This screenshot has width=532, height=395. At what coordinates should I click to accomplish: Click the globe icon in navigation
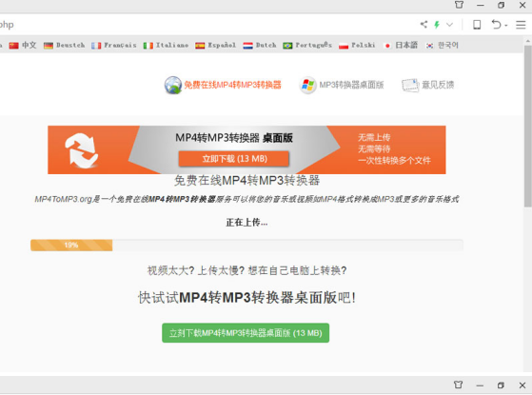173,85
